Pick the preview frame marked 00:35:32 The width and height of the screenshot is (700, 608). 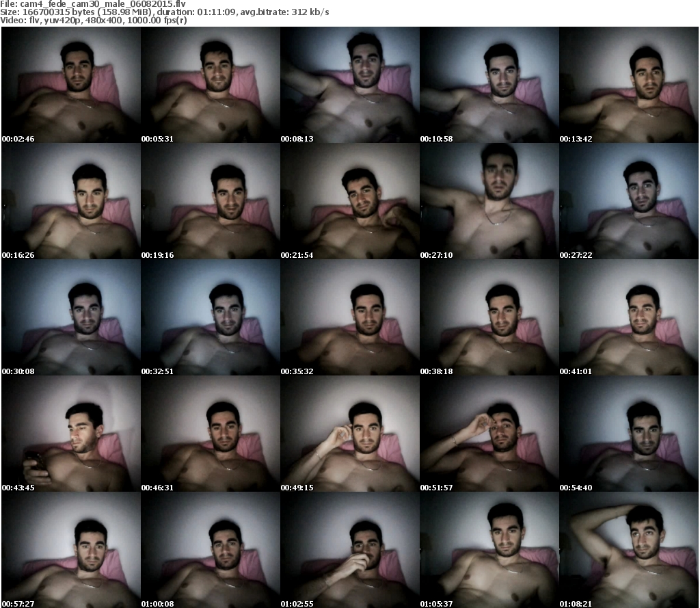tap(350, 317)
